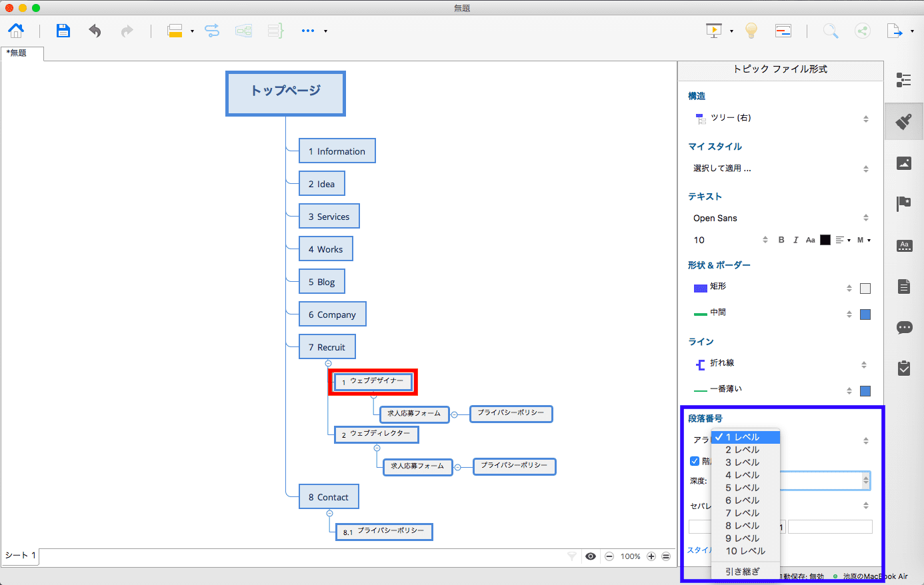Toggle bold text formatting
The width and height of the screenshot is (924, 585).
[781, 240]
